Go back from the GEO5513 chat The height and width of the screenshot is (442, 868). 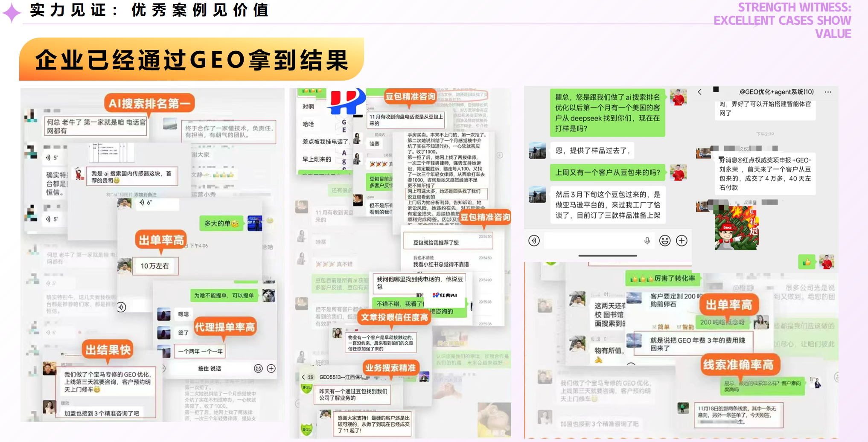pos(303,377)
